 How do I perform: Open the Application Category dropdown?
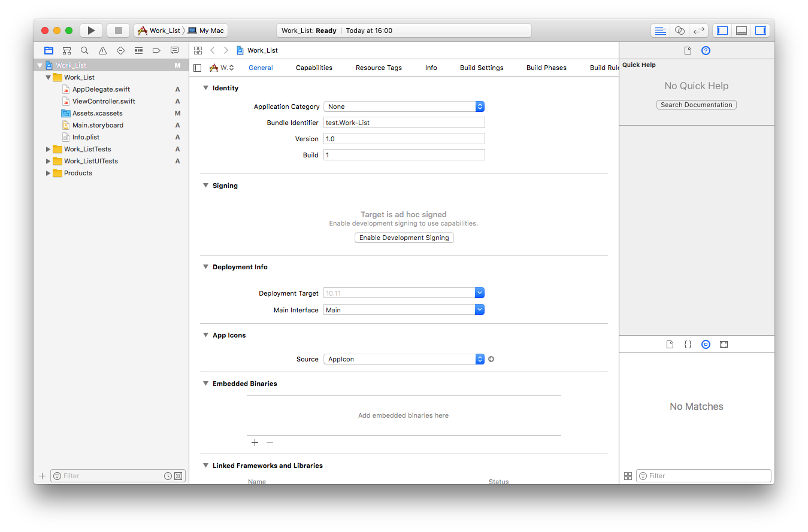(404, 107)
